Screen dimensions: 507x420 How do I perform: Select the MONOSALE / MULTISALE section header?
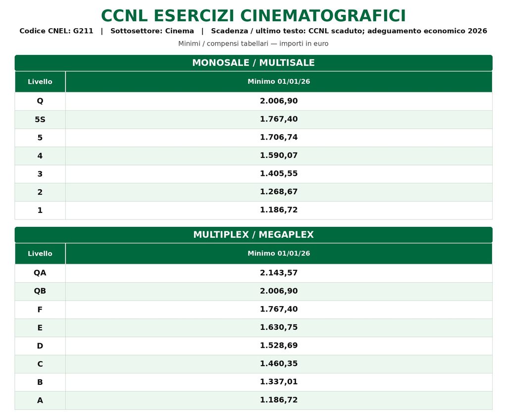[x=253, y=63]
